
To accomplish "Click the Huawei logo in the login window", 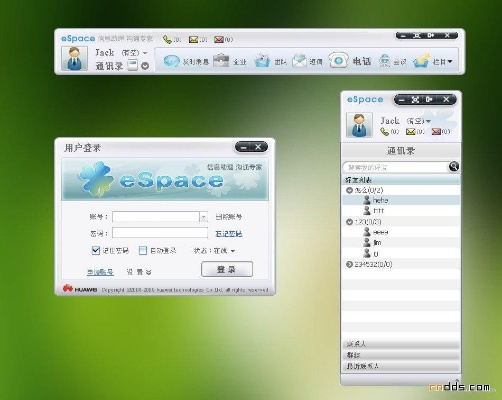I will coord(80,289).
